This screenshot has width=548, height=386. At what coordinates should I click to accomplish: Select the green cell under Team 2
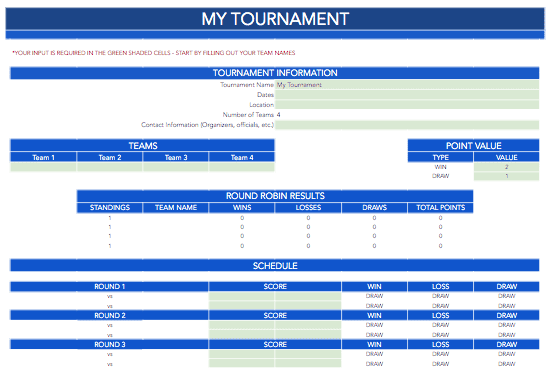[109, 167]
